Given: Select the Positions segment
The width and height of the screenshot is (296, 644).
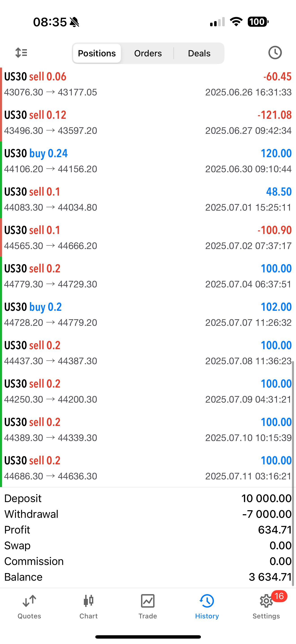Looking at the screenshot, I should [97, 53].
